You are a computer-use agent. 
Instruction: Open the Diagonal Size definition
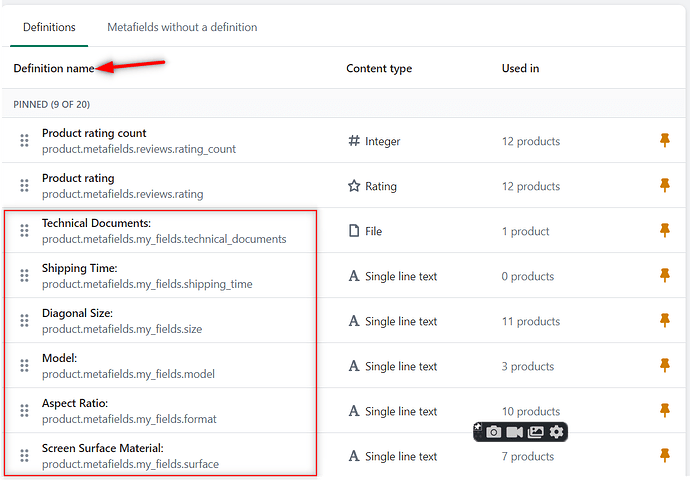click(x=77, y=313)
